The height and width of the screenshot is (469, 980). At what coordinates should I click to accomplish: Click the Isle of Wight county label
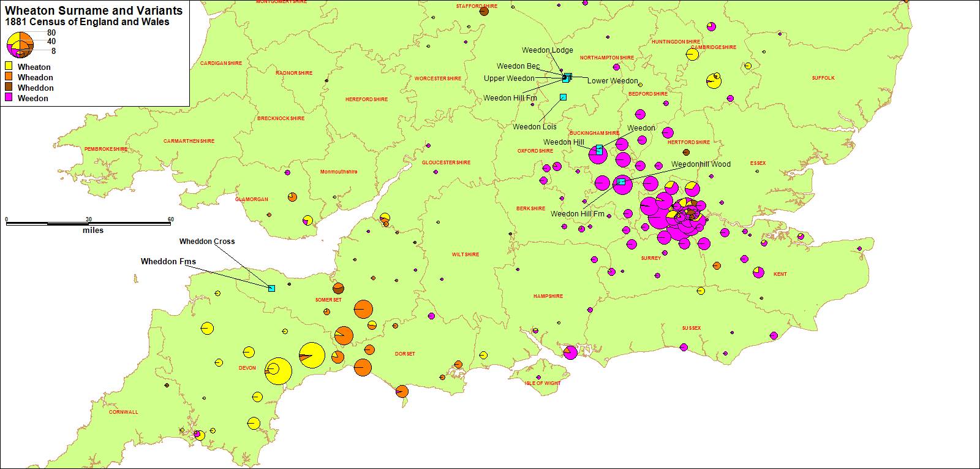coord(543,383)
